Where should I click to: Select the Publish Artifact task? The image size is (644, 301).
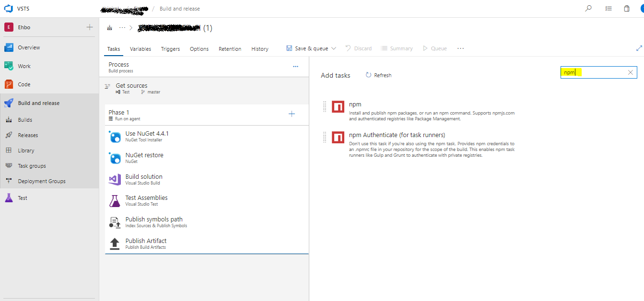tap(207, 243)
